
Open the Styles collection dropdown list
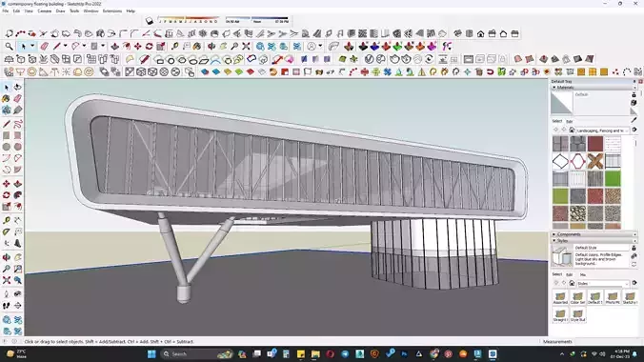[603, 284]
